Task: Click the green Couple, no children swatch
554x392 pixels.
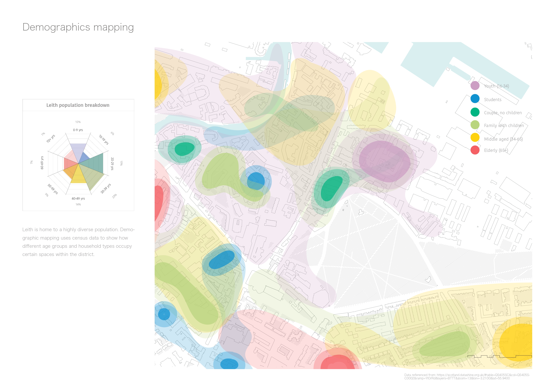Action: click(x=475, y=112)
